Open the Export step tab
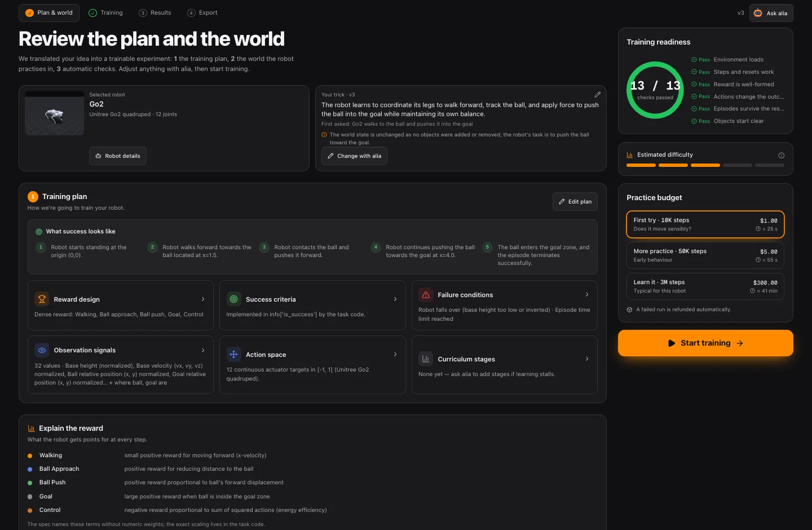The width and height of the screenshot is (812, 530). [202, 13]
